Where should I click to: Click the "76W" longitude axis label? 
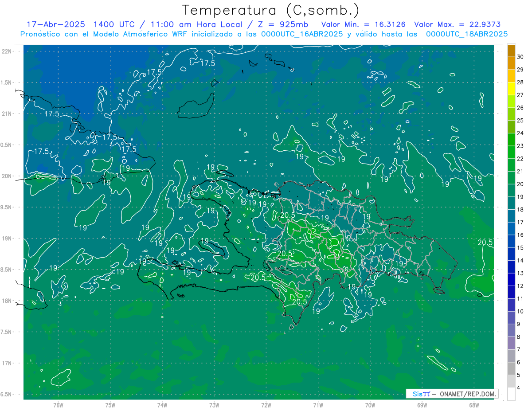pyautogui.click(x=58, y=405)
